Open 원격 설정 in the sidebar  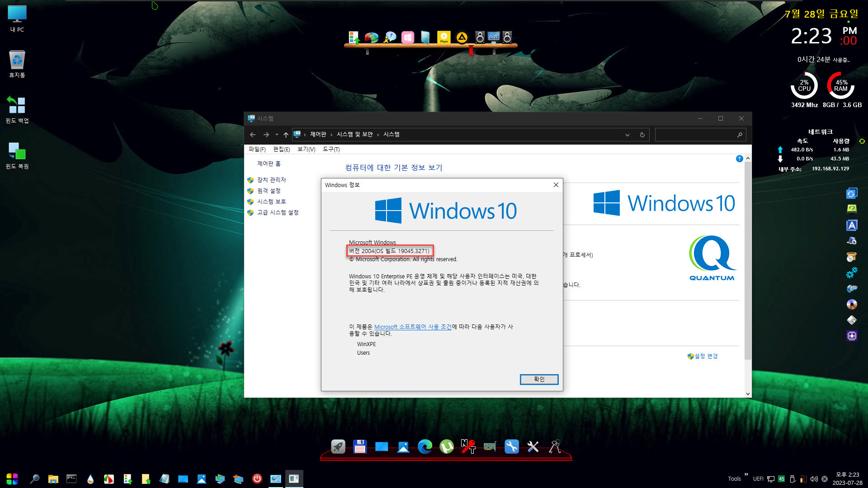(269, 191)
